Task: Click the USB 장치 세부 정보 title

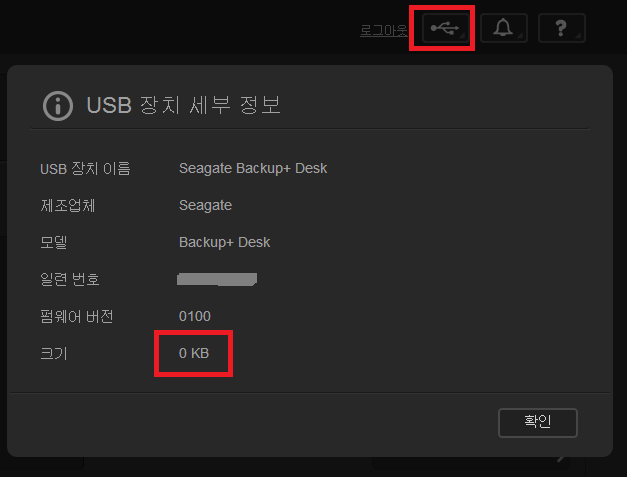Action: (x=184, y=105)
